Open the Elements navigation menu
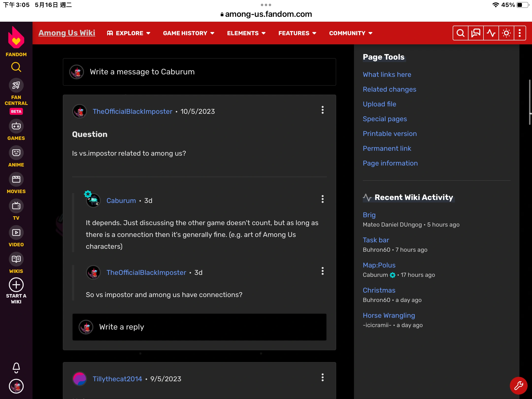The width and height of the screenshot is (532, 399). (x=246, y=33)
